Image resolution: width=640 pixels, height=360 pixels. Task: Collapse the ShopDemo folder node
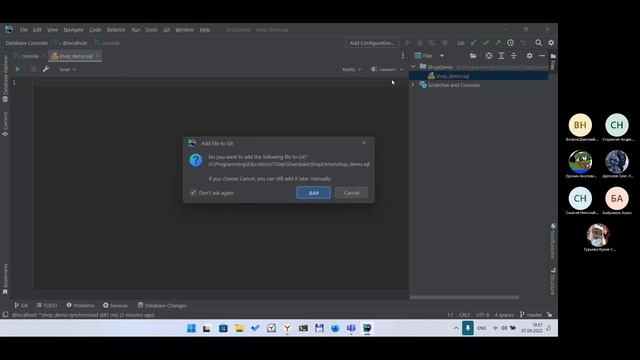point(413,67)
